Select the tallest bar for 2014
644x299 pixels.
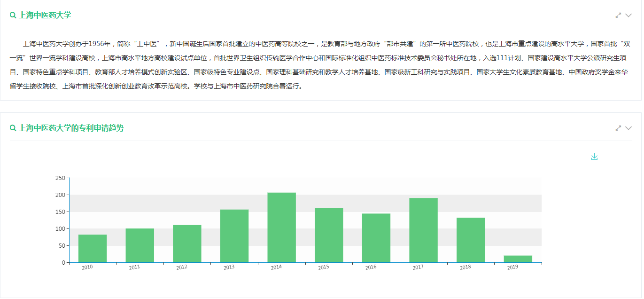[x=282, y=228]
